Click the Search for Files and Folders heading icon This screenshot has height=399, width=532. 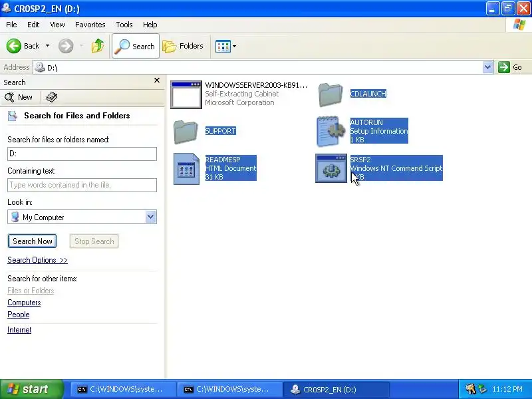pyautogui.click(x=13, y=116)
